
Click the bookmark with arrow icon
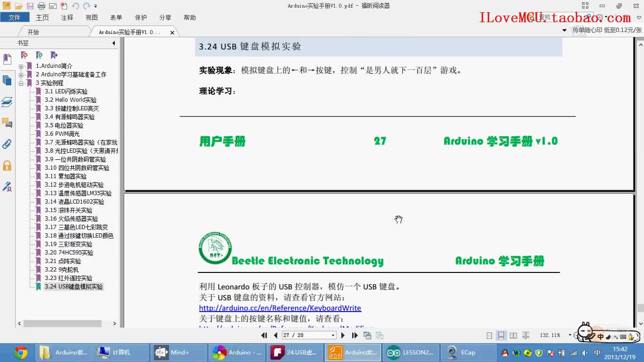coord(54,55)
